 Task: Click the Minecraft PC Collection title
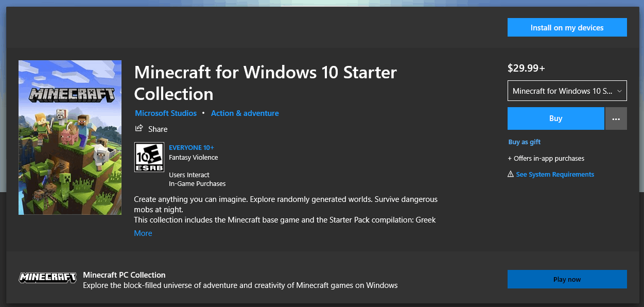tap(124, 275)
